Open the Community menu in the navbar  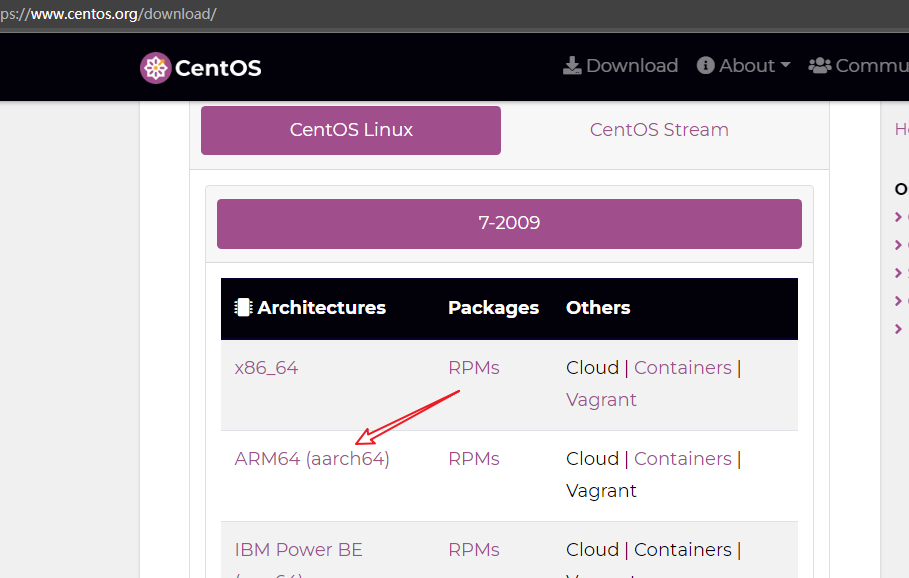(x=859, y=66)
